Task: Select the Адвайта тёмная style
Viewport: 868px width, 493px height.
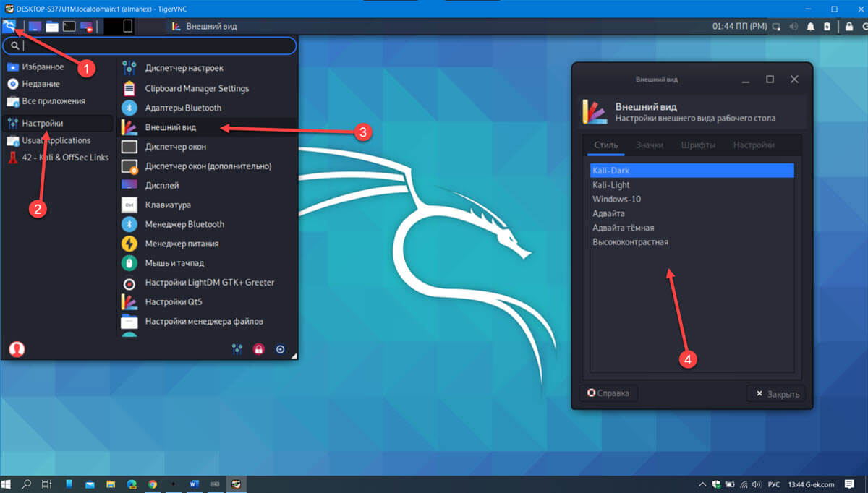Action: tap(692, 228)
